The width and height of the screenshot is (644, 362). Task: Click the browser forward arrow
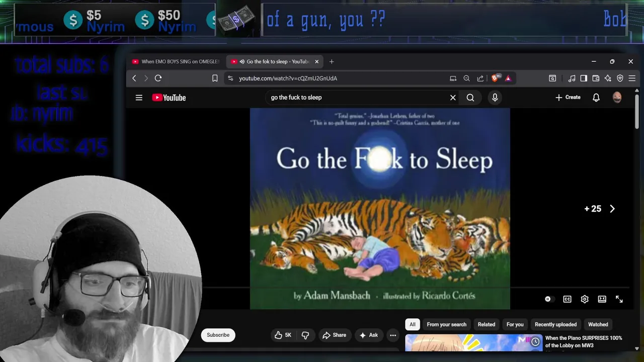pos(146,78)
